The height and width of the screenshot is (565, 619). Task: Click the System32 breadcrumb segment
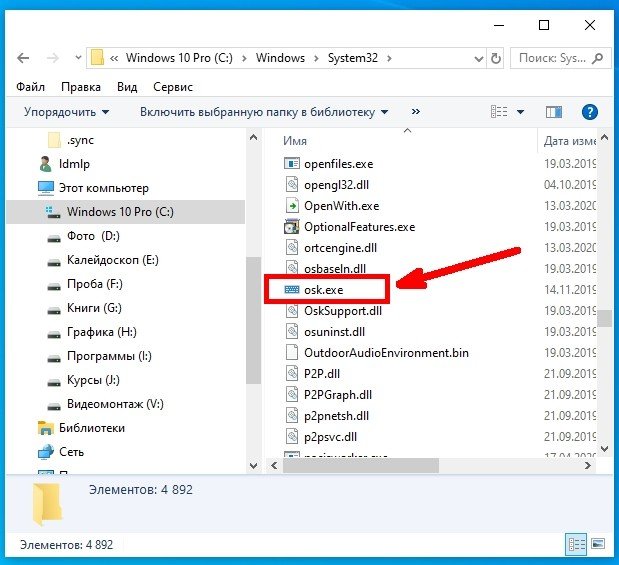(x=353, y=58)
